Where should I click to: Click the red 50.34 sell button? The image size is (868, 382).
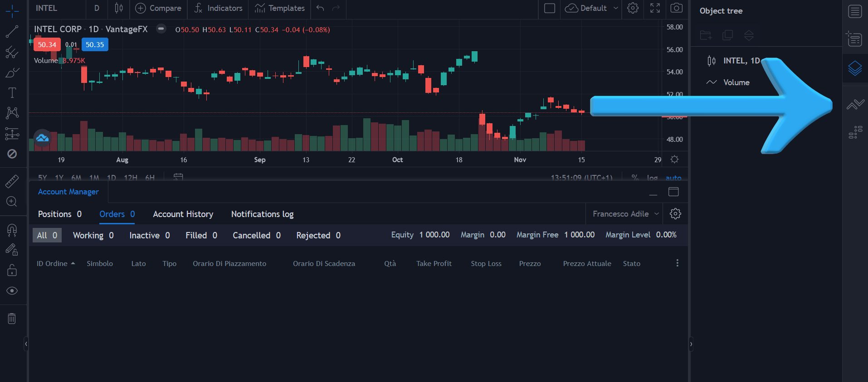47,44
